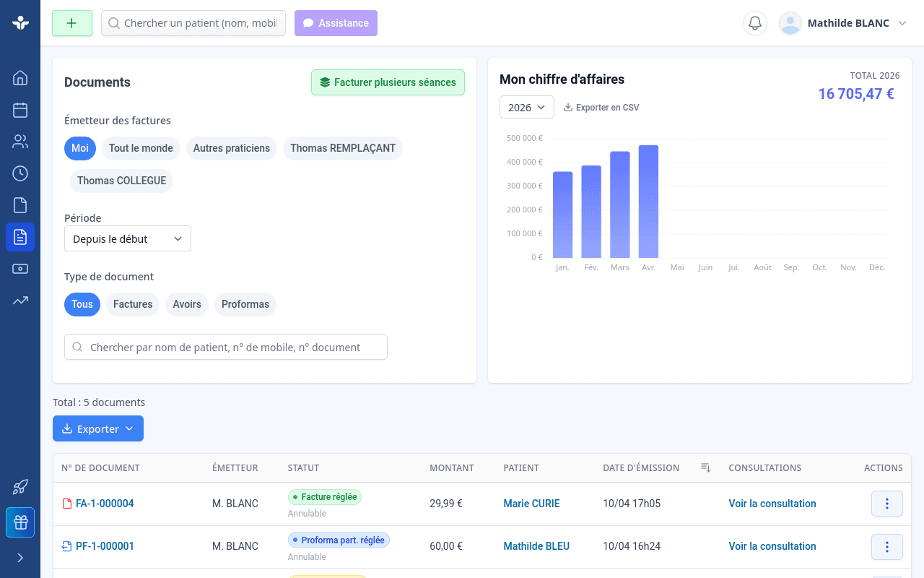Open patient Mathilde BLEU link
The width and height of the screenshot is (924, 578).
coord(536,546)
